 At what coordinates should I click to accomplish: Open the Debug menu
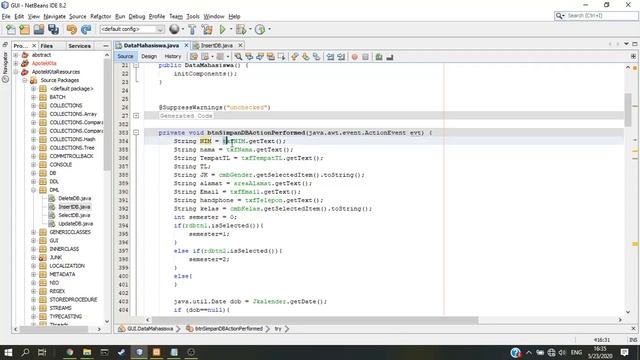coord(137,17)
